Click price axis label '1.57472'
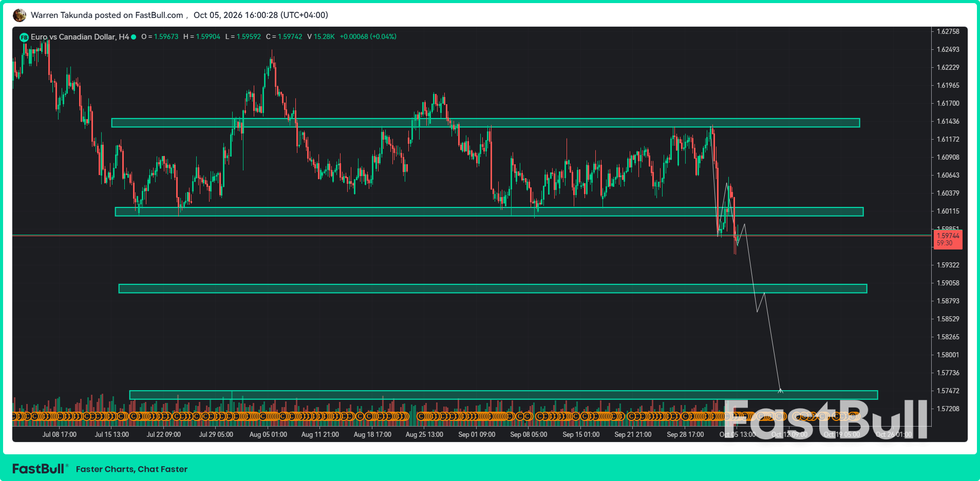The height and width of the screenshot is (481, 980). click(x=948, y=391)
